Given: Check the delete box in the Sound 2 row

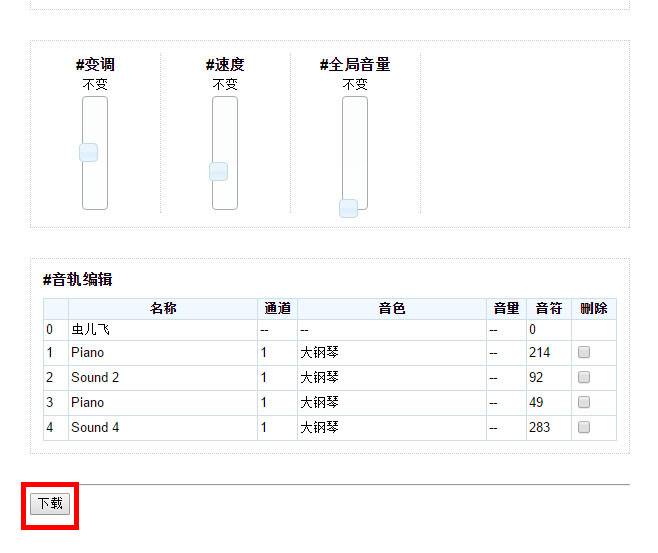Looking at the screenshot, I should click(584, 377).
